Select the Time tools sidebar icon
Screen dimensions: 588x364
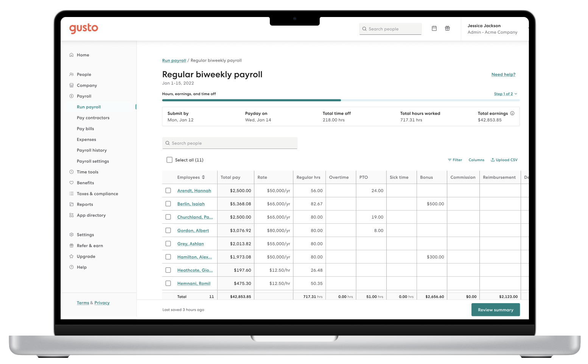72,172
